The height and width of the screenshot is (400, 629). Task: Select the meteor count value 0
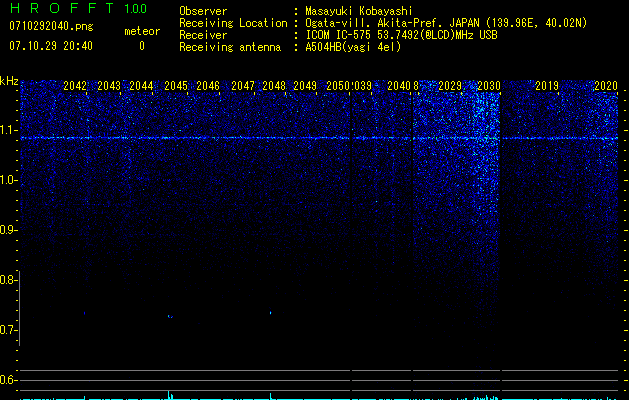[x=142, y=46]
